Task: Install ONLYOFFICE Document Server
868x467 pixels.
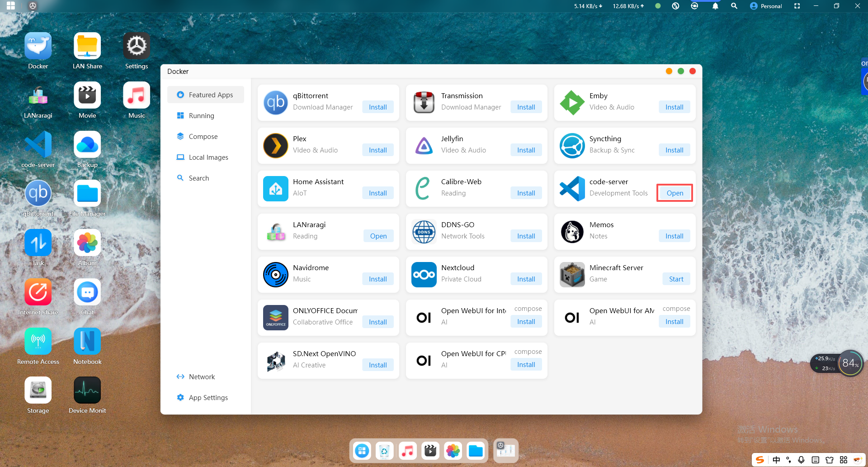Action: coord(378,322)
